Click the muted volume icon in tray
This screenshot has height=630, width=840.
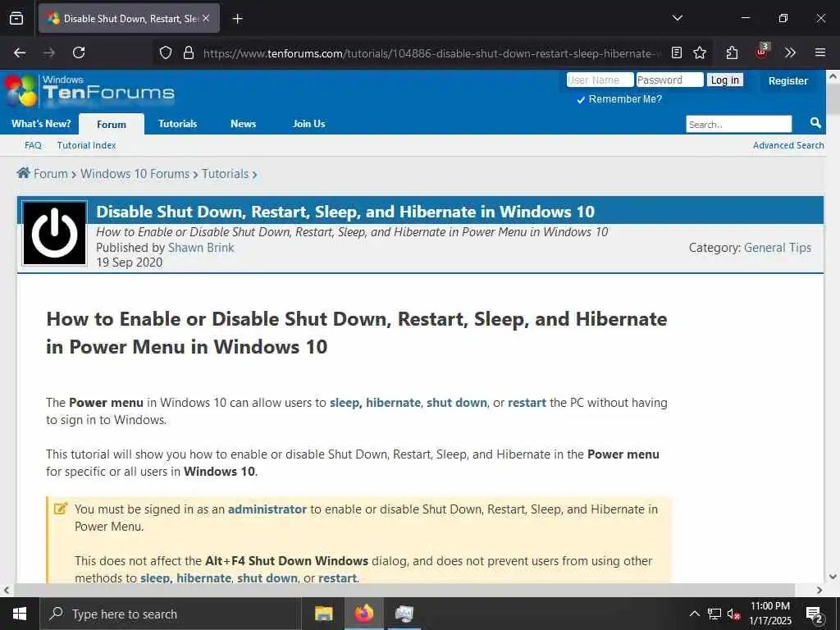(x=733, y=614)
